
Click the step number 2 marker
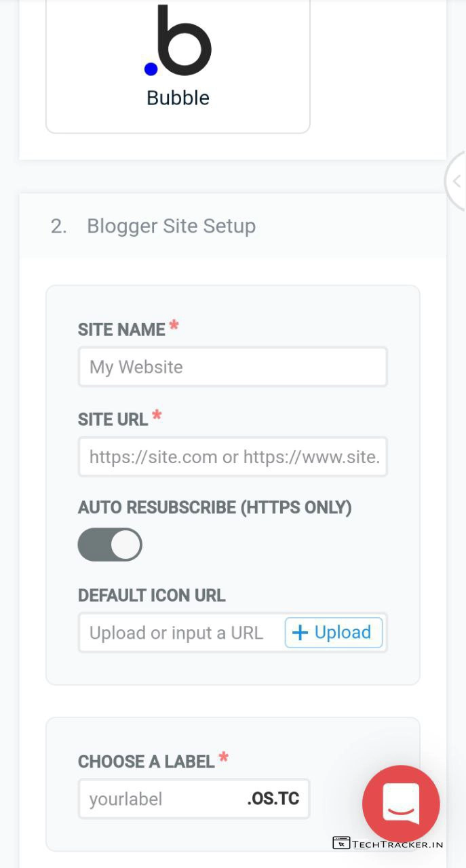58,226
